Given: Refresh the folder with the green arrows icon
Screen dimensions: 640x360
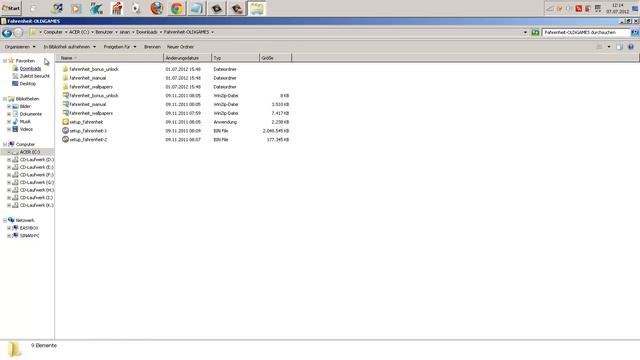Looking at the screenshot, I should click(535, 32).
